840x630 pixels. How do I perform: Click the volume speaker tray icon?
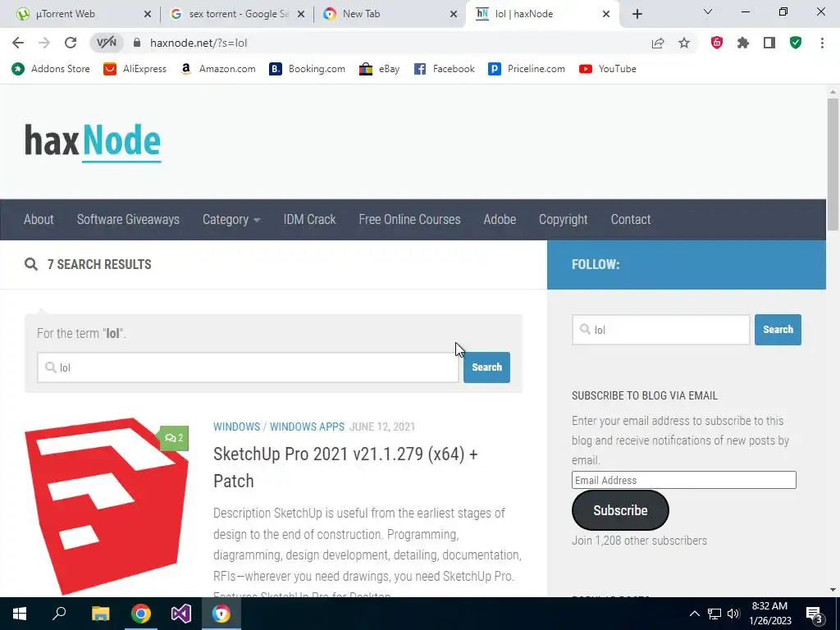pyautogui.click(x=733, y=614)
